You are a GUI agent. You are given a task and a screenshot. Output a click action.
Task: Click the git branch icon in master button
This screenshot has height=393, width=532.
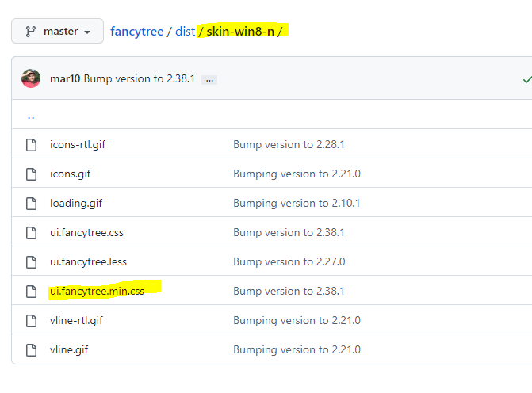(31, 32)
